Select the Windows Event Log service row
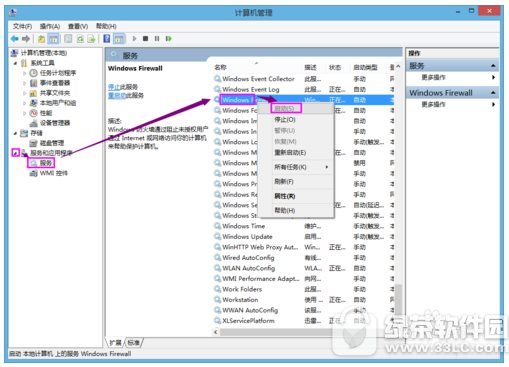The image size is (509, 367). [304, 89]
